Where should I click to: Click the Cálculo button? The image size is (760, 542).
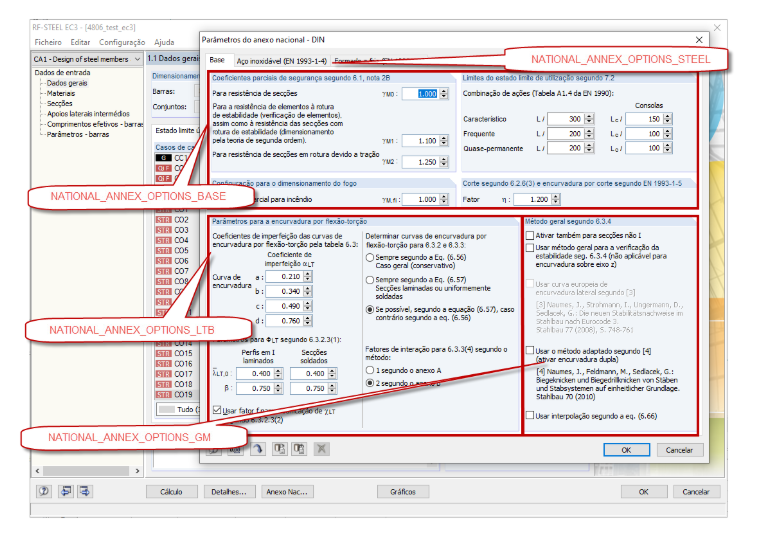[x=172, y=492]
